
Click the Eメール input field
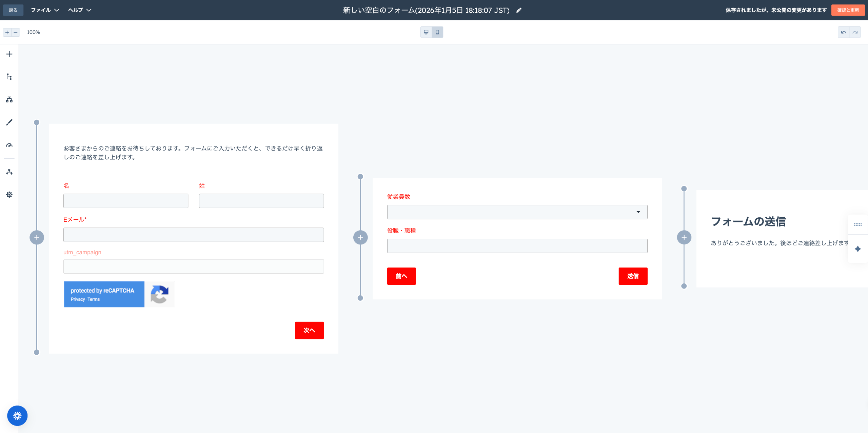pos(193,235)
